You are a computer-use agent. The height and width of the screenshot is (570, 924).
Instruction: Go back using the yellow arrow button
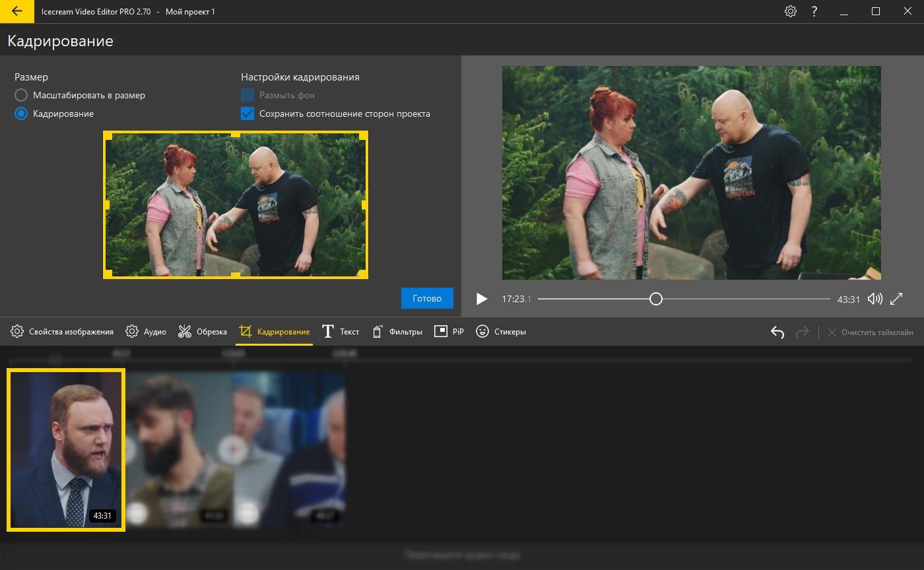(17, 11)
